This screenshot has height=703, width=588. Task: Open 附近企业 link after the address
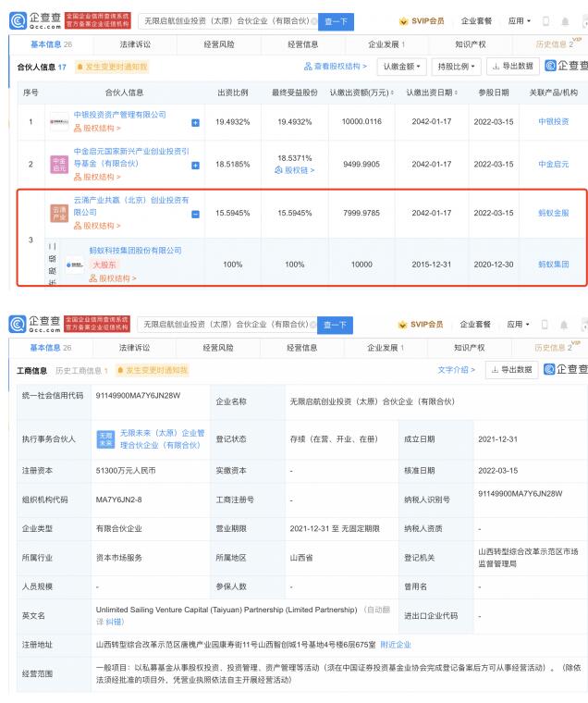tap(396, 645)
